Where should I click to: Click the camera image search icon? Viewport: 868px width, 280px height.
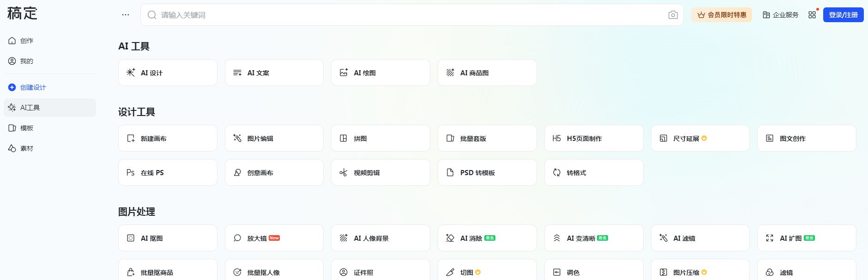click(x=673, y=15)
